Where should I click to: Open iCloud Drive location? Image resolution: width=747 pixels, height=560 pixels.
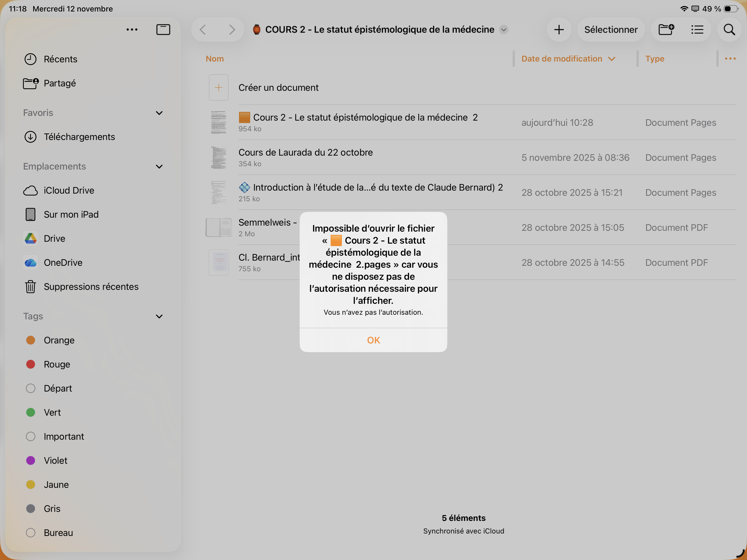pyautogui.click(x=69, y=191)
